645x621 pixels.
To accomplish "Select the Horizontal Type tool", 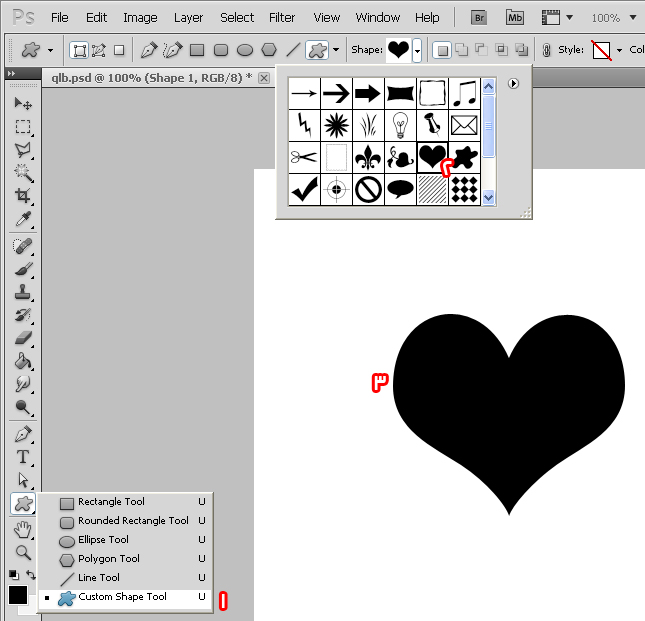I will click(x=22, y=457).
